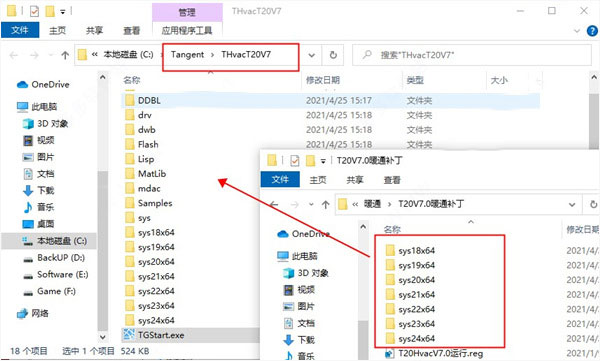Click the search box for THvacT20V7
Image resolution: width=600 pixels, height=361 pixels.
[x=471, y=55]
